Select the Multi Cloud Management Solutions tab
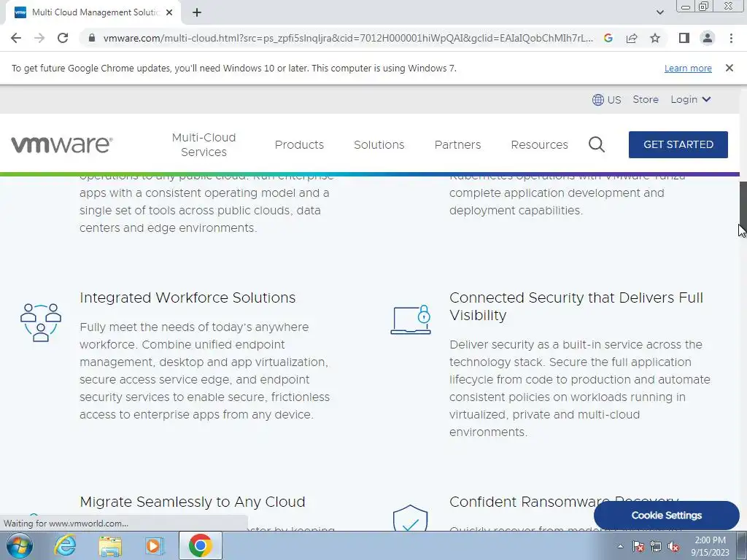 coord(93,13)
